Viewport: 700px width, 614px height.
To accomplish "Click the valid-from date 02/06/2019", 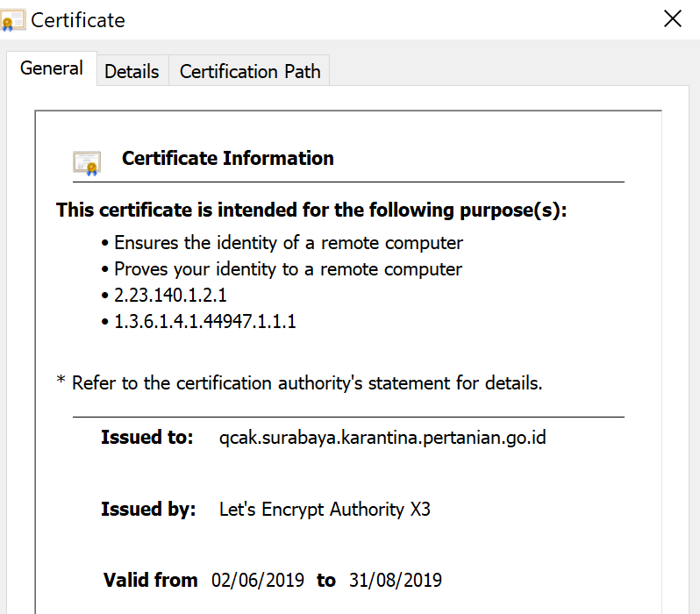I will 258,581.
